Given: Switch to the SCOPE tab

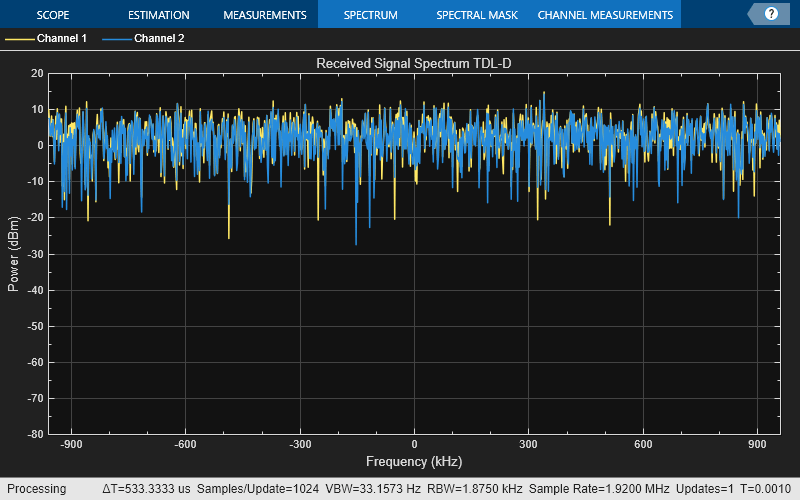Looking at the screenshot, I should pos(53,15).
